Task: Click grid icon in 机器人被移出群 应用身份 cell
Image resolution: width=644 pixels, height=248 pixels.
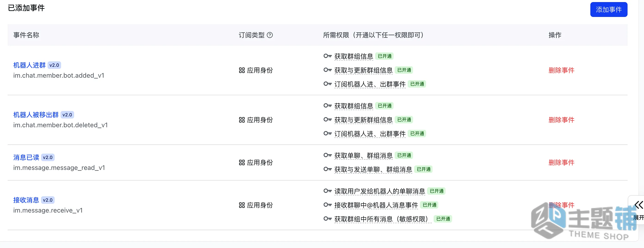Action: click(242, 120)
